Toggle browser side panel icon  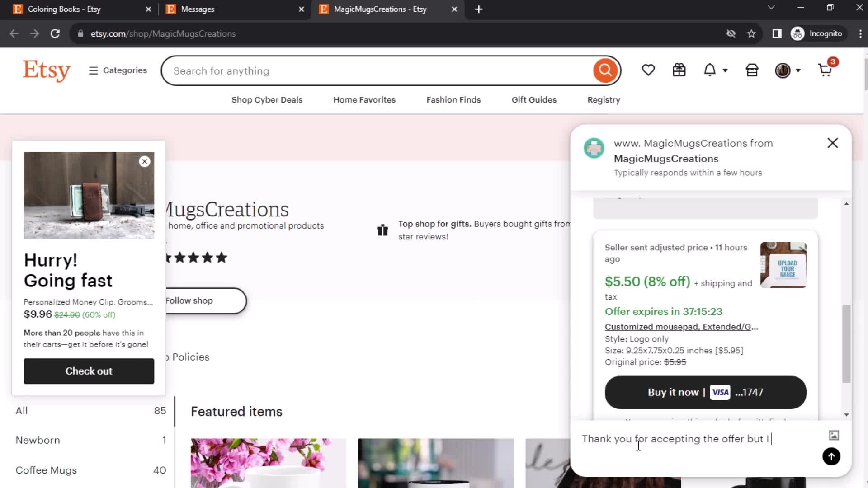click(x=777, y=33)
